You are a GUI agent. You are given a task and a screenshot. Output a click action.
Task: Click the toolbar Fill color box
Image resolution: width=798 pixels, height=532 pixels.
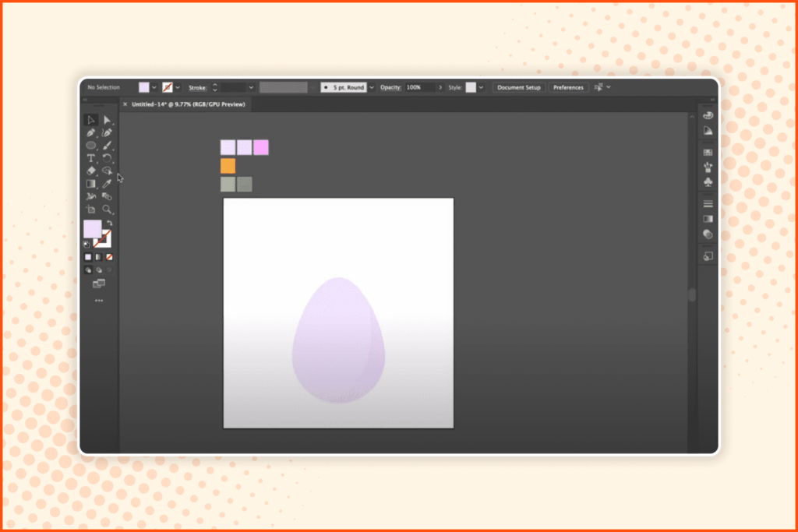point(92,228)
